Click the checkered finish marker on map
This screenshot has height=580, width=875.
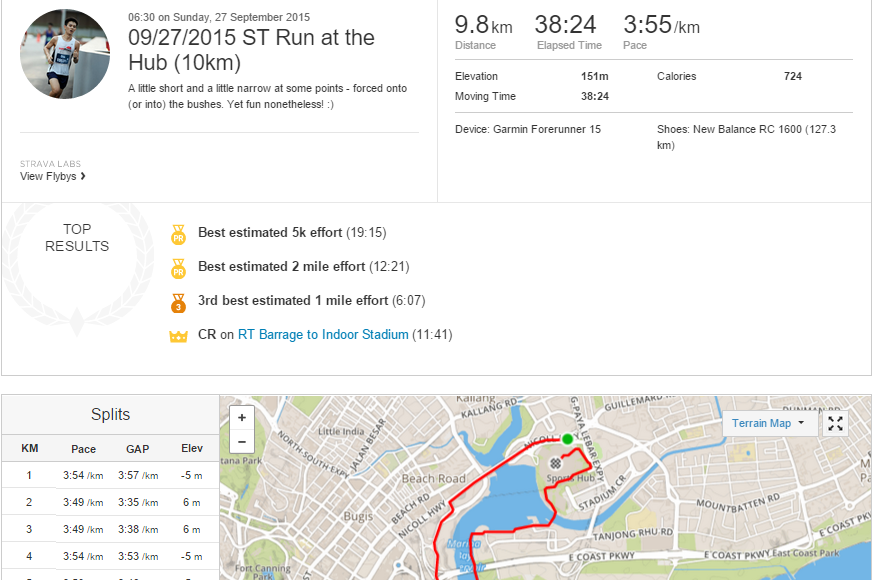(x=555, y=465)
